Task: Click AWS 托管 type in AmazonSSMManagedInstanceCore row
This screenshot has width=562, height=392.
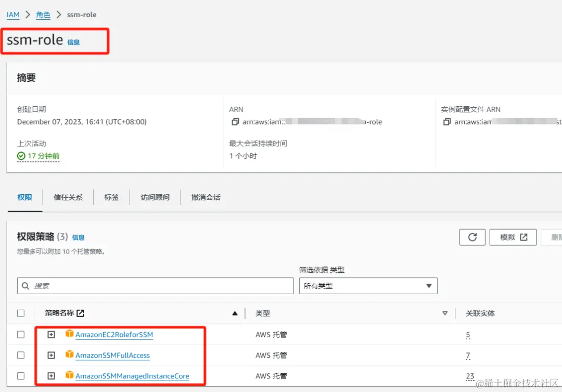Action: coord(271,376)
